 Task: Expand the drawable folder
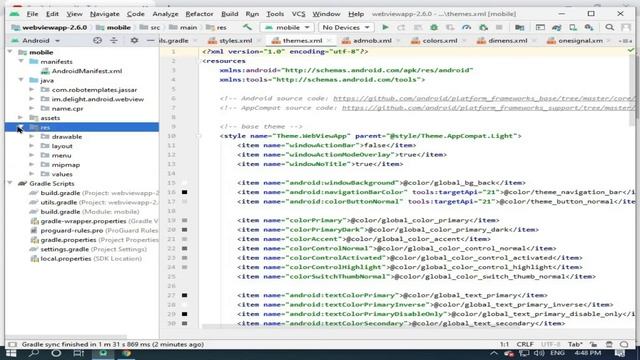point(32,136)
